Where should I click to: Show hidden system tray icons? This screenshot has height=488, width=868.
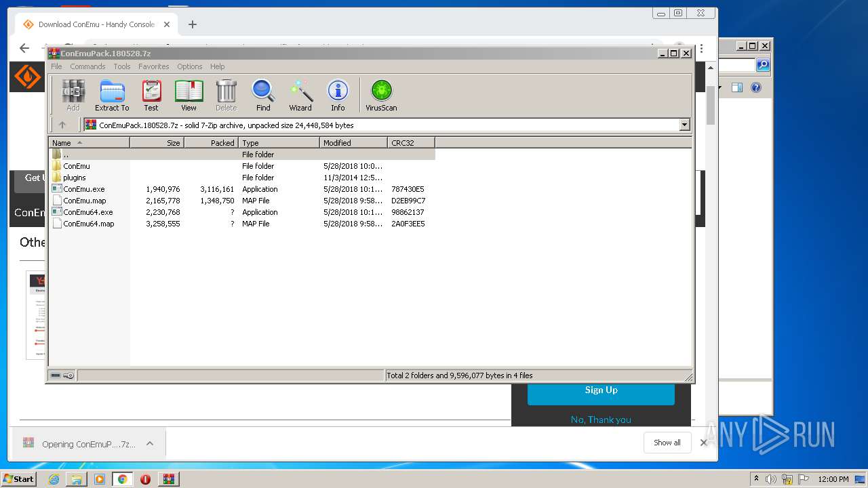757,479
